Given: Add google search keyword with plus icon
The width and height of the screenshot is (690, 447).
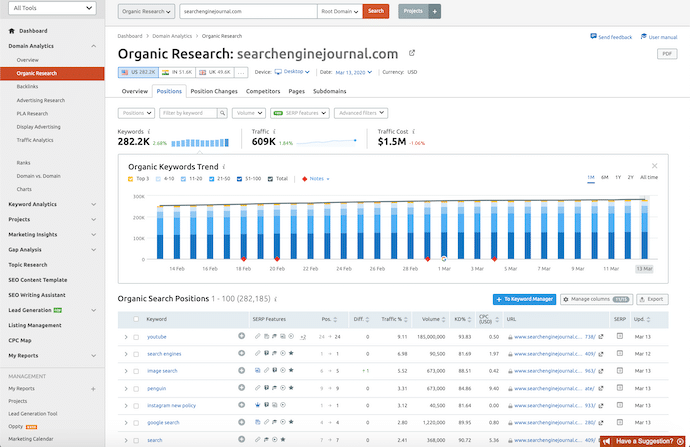Looking at the screenshot, I should click(242, 422).
